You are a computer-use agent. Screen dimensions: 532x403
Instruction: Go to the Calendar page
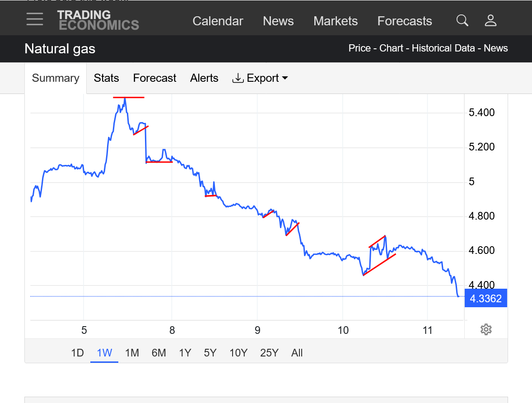tap(218, 21)
